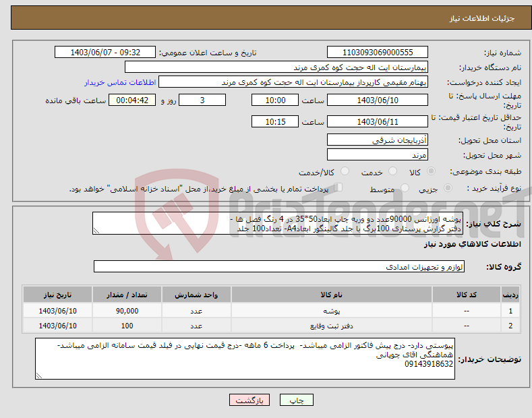
Task: Click the buyer notes توضیحات خریدار textarea
Action: click(245, 359)
